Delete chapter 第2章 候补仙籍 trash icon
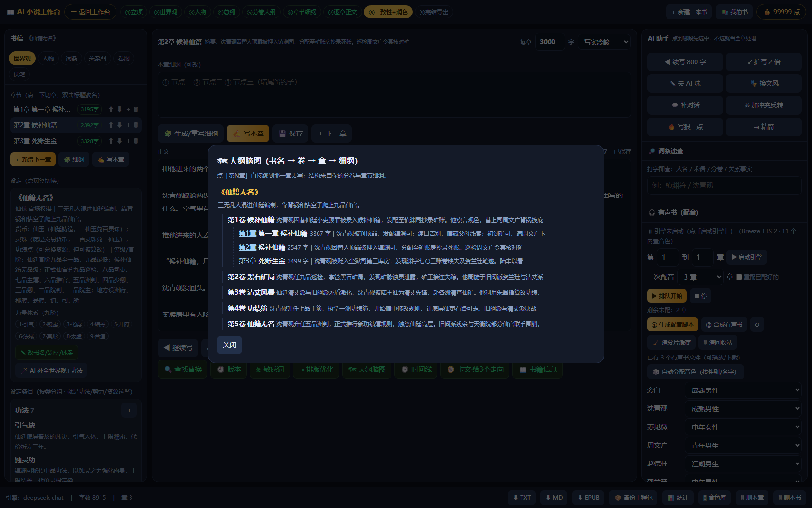 (136, 125)
